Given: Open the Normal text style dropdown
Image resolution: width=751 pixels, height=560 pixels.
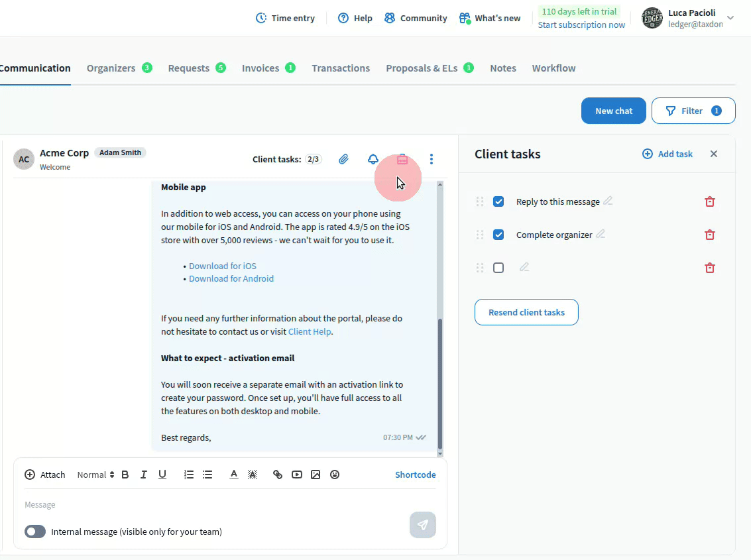Looking at the screenshot, I should tap(95, 475).
